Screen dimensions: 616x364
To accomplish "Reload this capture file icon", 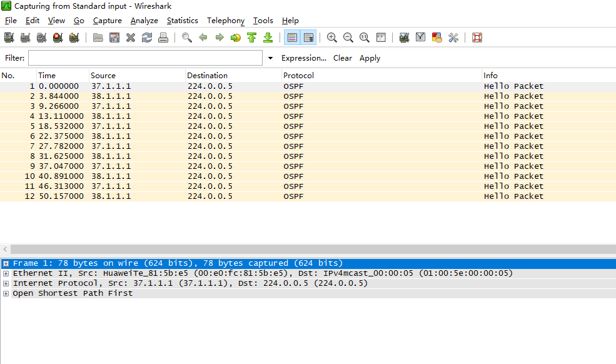I will tap(147, 38).
